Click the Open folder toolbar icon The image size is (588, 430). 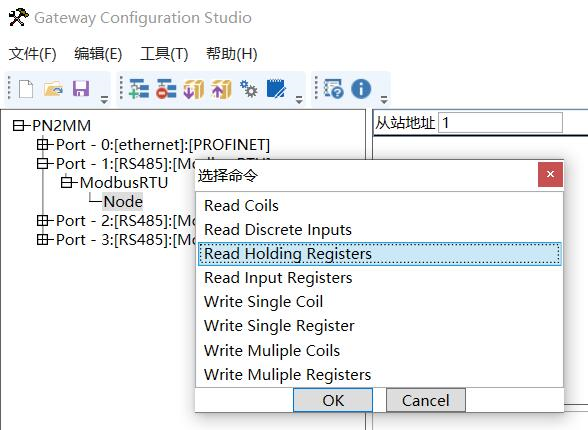[x=53, y=89]
